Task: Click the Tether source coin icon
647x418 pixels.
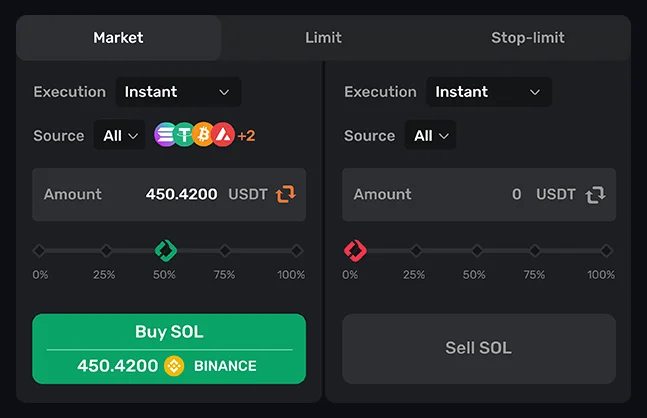Action: pos(184,135)
